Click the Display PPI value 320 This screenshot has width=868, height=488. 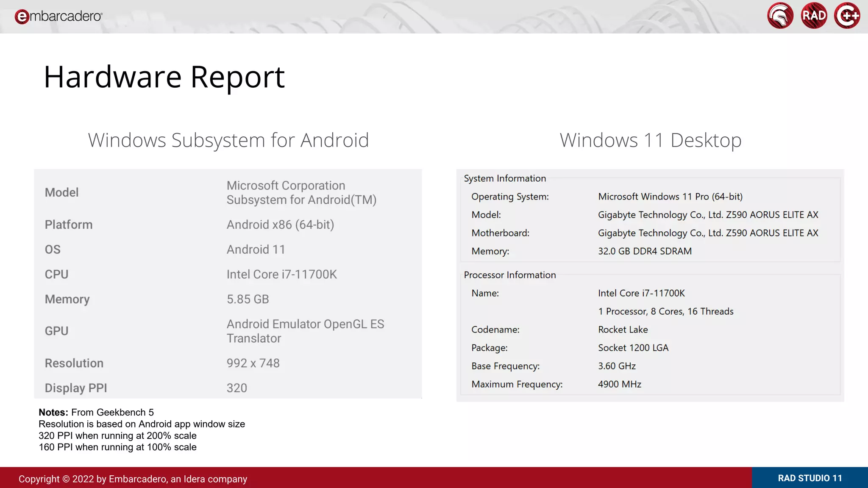236,388
